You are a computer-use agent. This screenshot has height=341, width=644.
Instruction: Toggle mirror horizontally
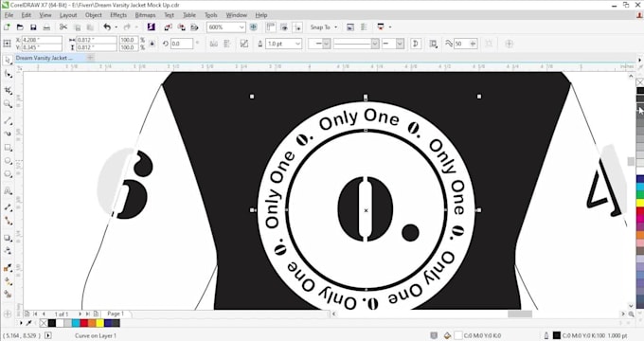point(214,44)
